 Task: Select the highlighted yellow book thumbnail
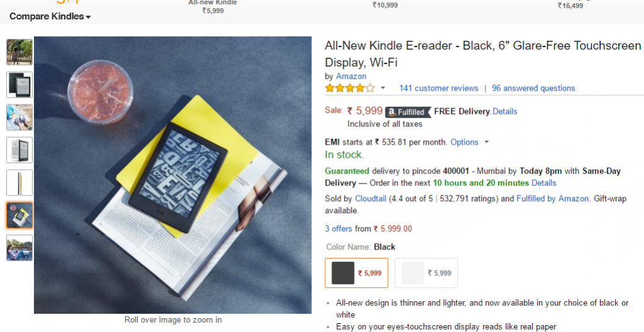tap(19, 215)
